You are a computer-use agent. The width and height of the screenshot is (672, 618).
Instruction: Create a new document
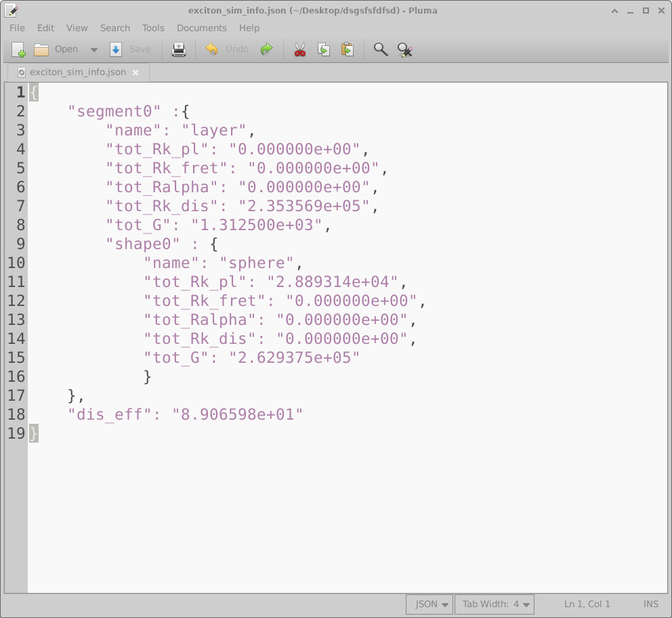click(x=18, y=49)
